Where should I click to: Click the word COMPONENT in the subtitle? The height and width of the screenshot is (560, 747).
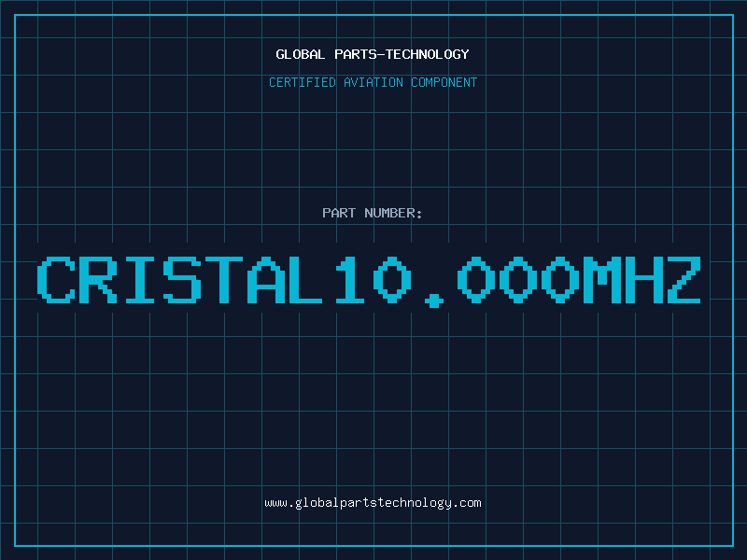click(x=444, y=82)
